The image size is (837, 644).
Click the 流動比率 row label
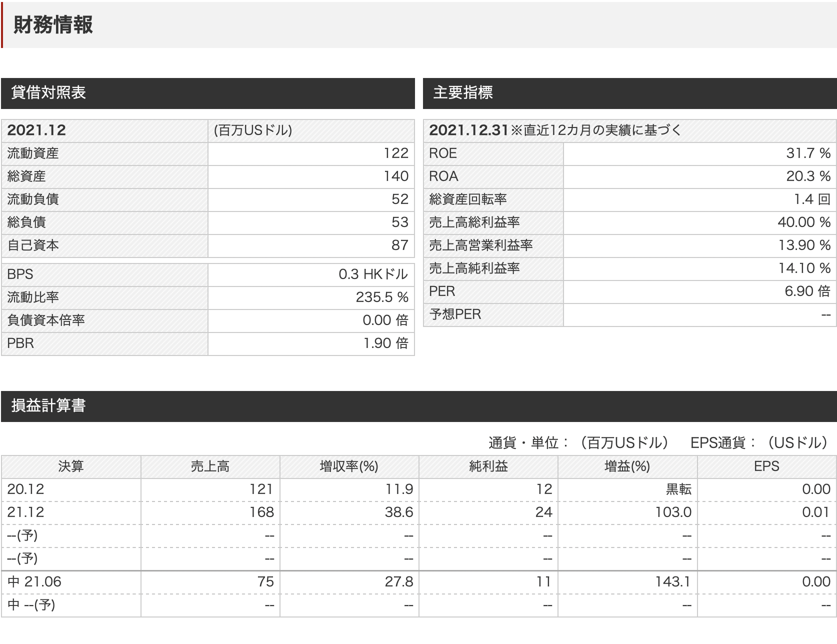tap(104, 297)
